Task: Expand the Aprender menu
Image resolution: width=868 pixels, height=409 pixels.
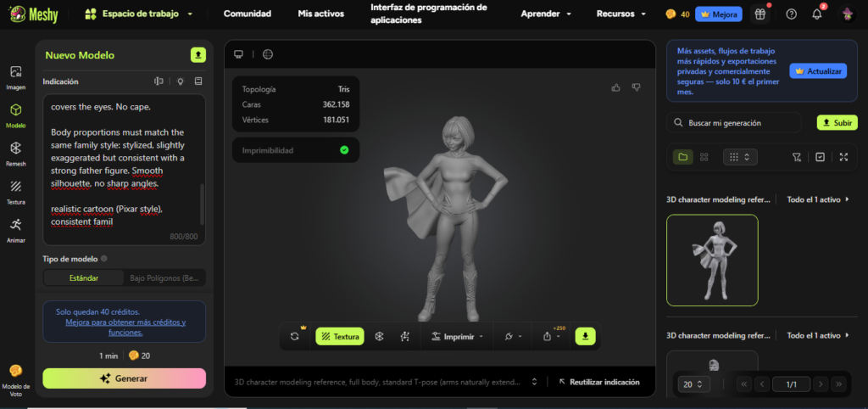Action: click(546, 14)
